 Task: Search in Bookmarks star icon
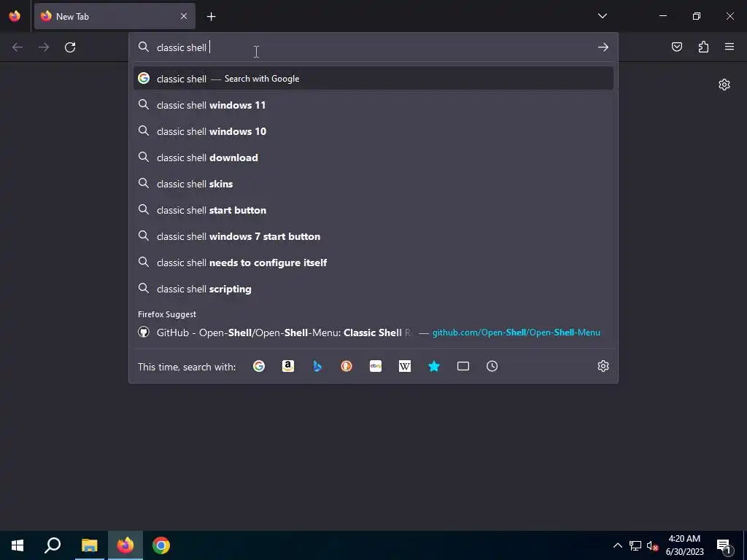434,366
